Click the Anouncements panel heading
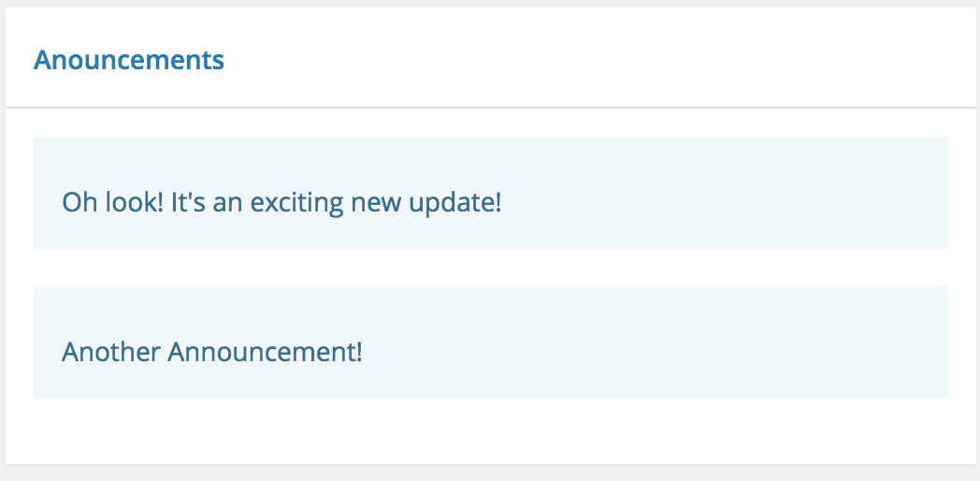 pos(129,60)
